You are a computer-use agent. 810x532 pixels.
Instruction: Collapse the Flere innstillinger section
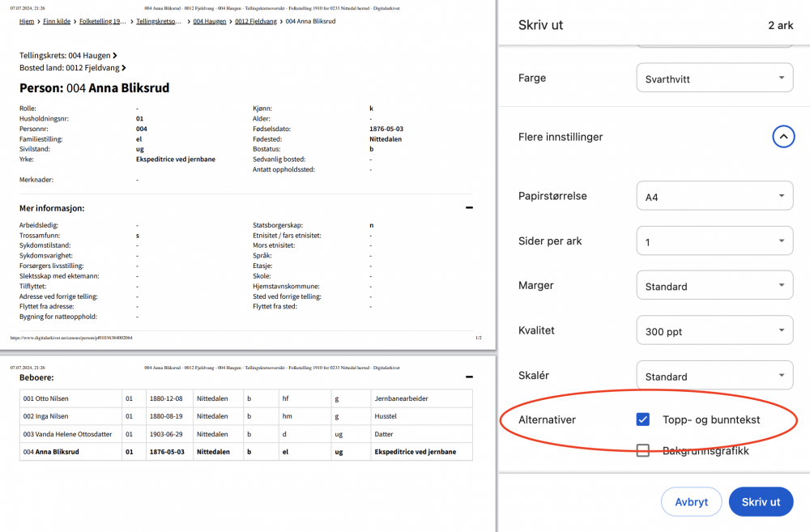click(782, 137)
